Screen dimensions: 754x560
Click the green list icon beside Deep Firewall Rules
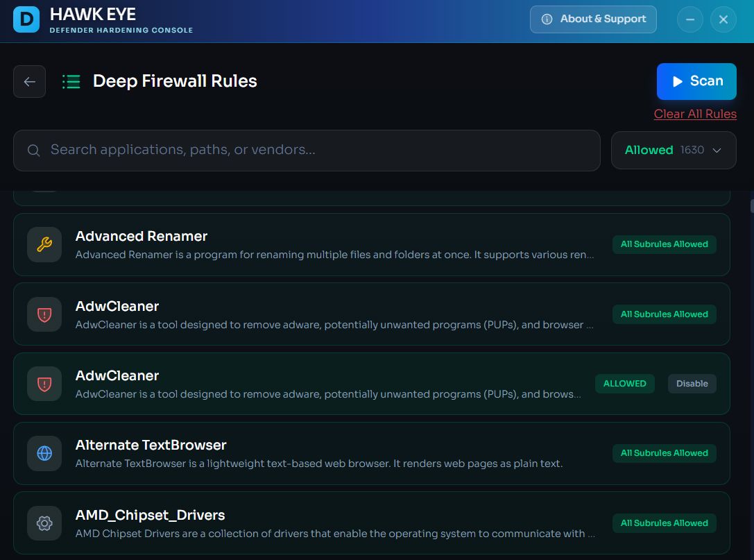[71, 82]
